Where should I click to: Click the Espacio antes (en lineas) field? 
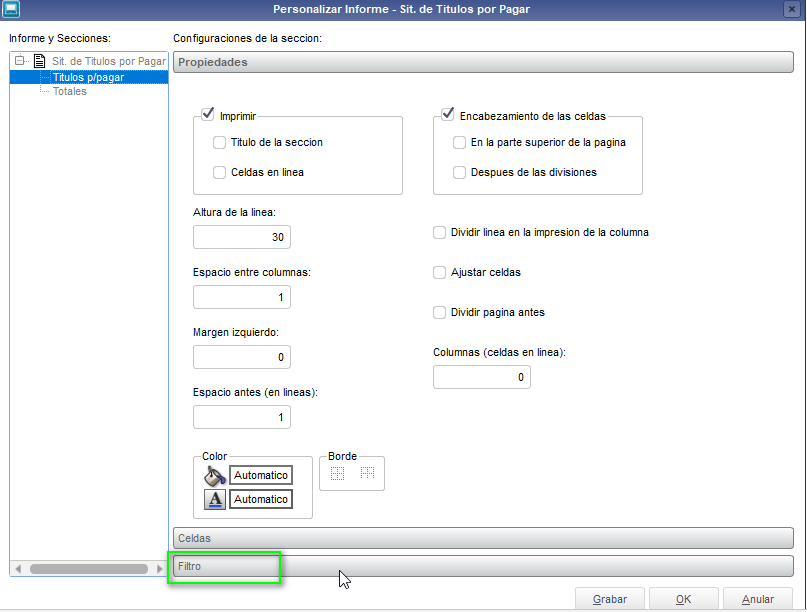[x=242, y=417]
